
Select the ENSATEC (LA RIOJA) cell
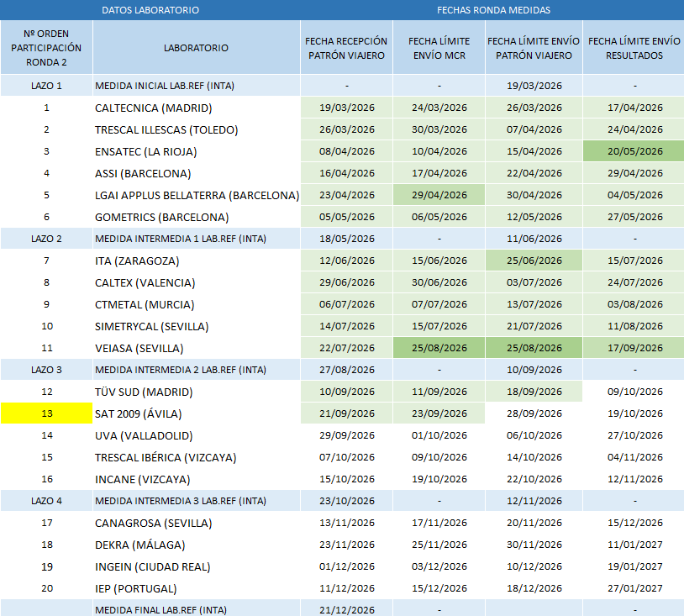click(197, 151)
